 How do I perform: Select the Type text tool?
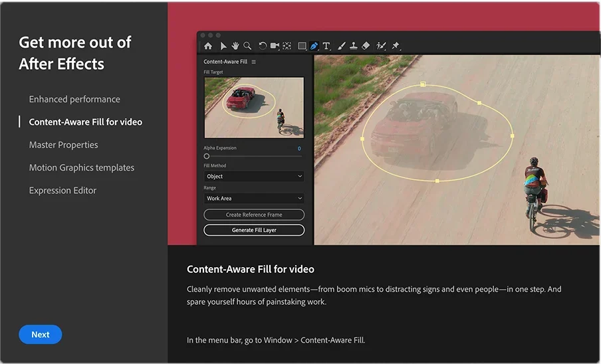(326, 46)
